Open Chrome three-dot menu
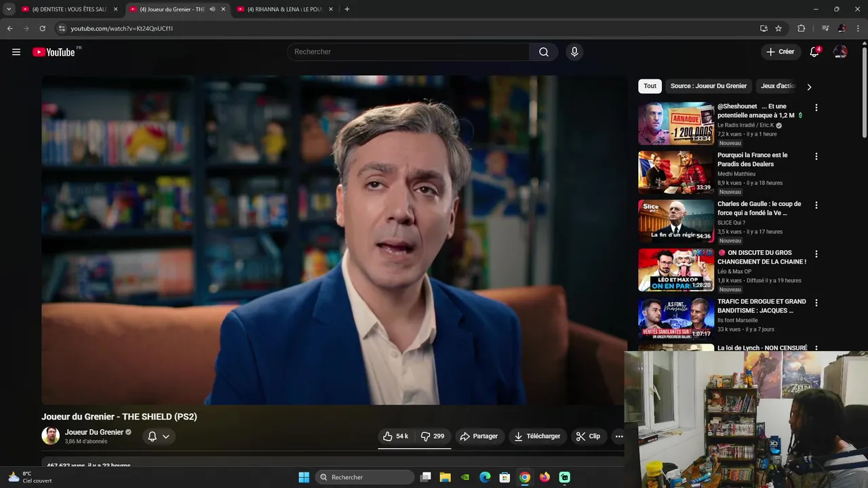The height and width of the screenshot is (488, 868). click(x=858, y=28)
